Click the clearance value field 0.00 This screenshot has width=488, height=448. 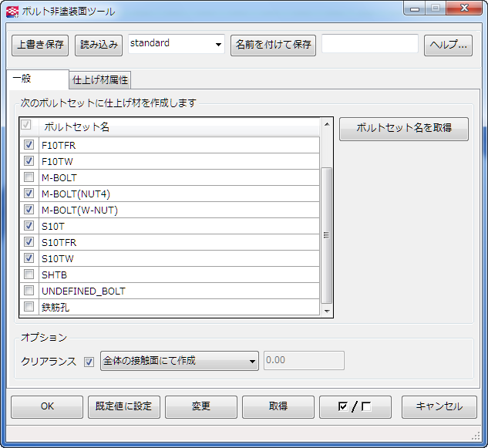click(304, 361)
